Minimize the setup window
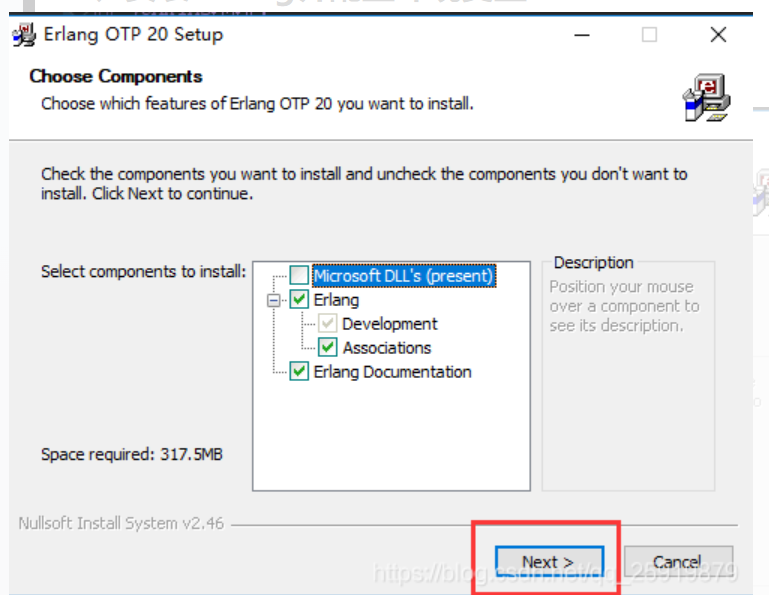 582,35
